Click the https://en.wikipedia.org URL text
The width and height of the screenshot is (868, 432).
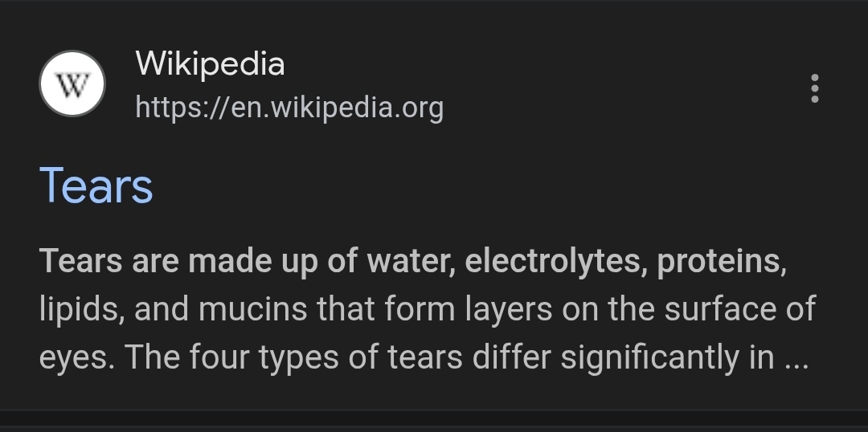289,107
